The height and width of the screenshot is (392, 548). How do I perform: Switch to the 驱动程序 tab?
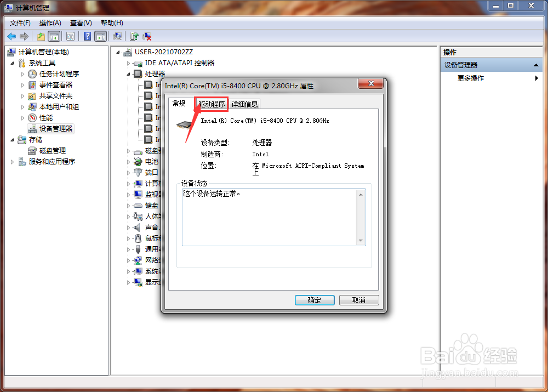pyautogui.click(x=212, y=104)
